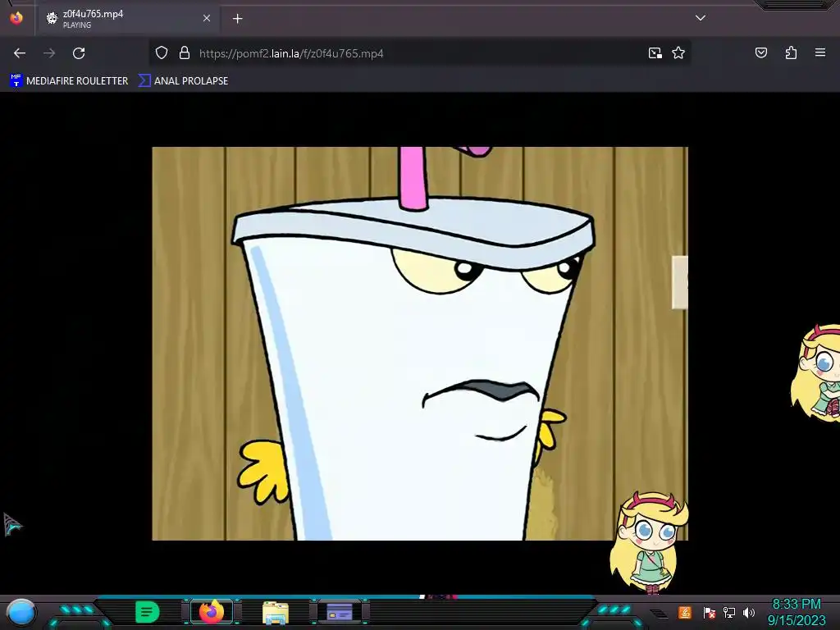The image size is (840, 630).
Task: Click the Firefox logo in the tab bar
Action: coord(16,18)
